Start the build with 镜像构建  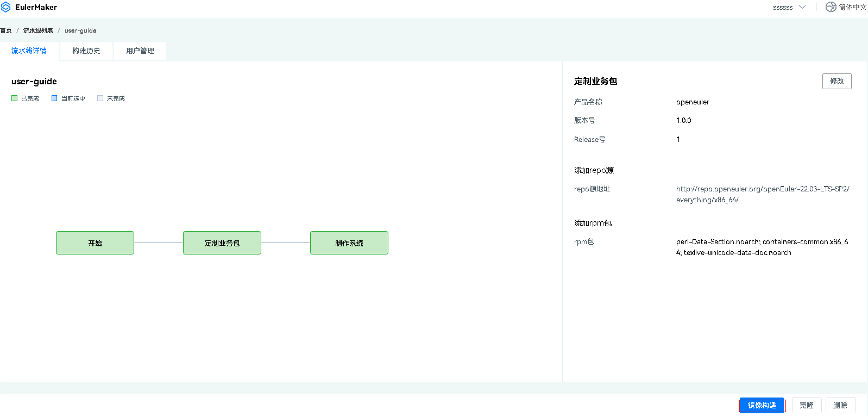click(762, 406)
